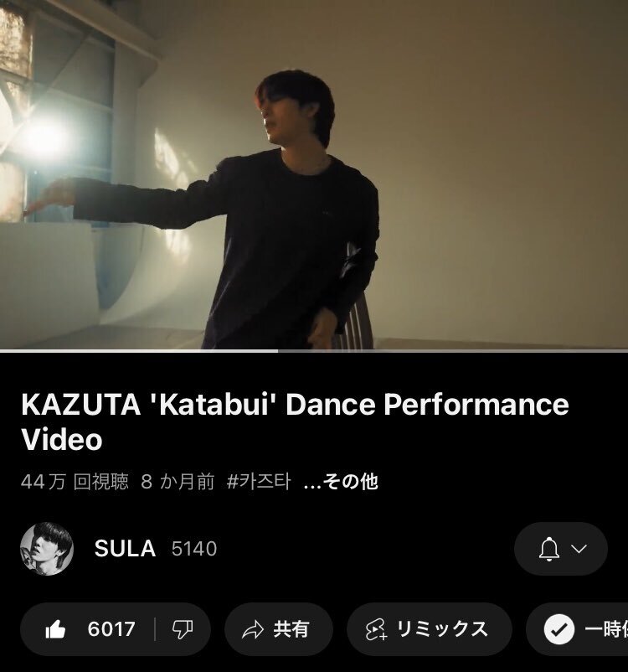Viewport: 628px width, 672px height.
Task: Tap the share arrow icon
Action: coord(253,629)
